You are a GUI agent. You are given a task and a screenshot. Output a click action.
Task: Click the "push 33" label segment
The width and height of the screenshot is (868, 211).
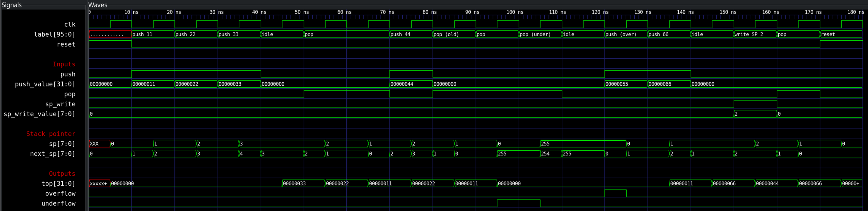tap(239, 34)
